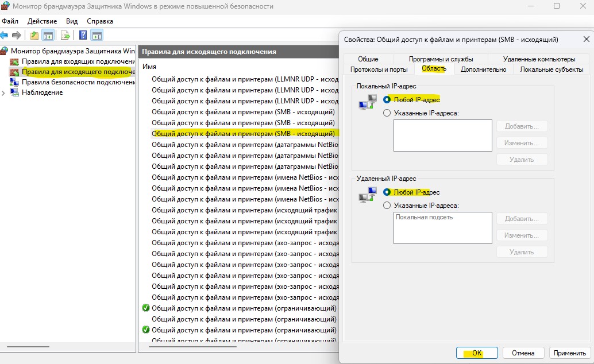Viewport: 594px width, 364px height.
Task: Select Правила безопасности подключения in the tree
Action: (x=79, y=82)
